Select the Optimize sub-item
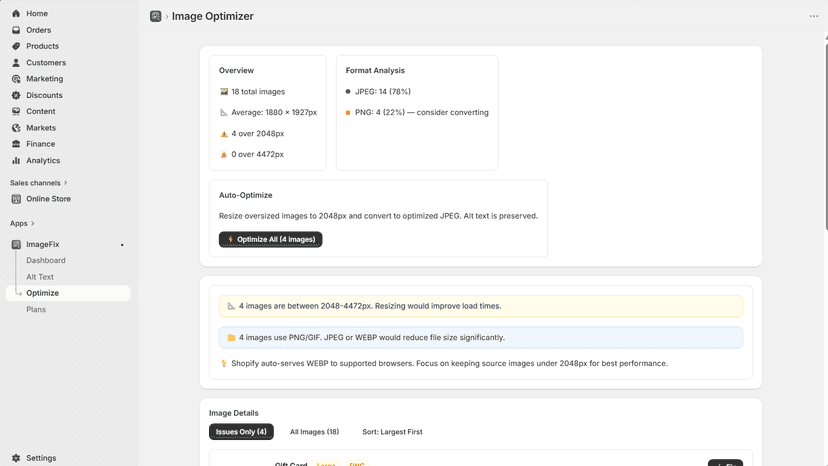The width and height of the screenshot is (828, 466). [68, 293]
